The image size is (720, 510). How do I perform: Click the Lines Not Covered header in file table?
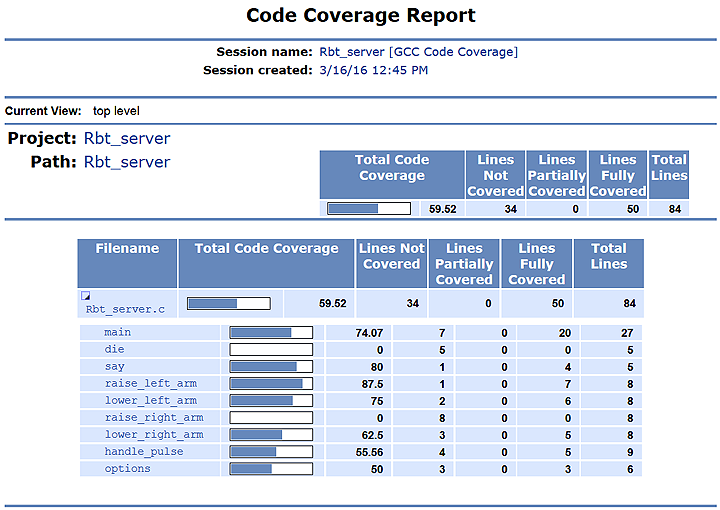(391, 256)
